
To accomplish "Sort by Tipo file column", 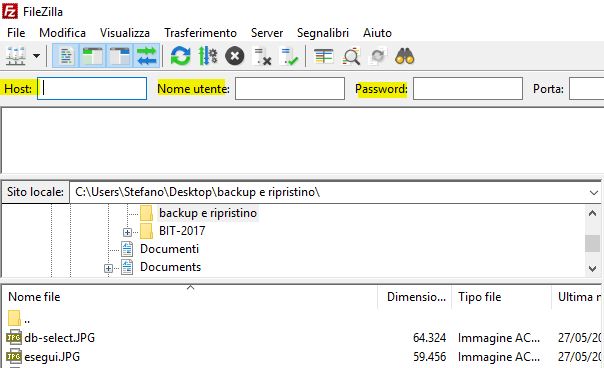I will click(x=502, y=297).
